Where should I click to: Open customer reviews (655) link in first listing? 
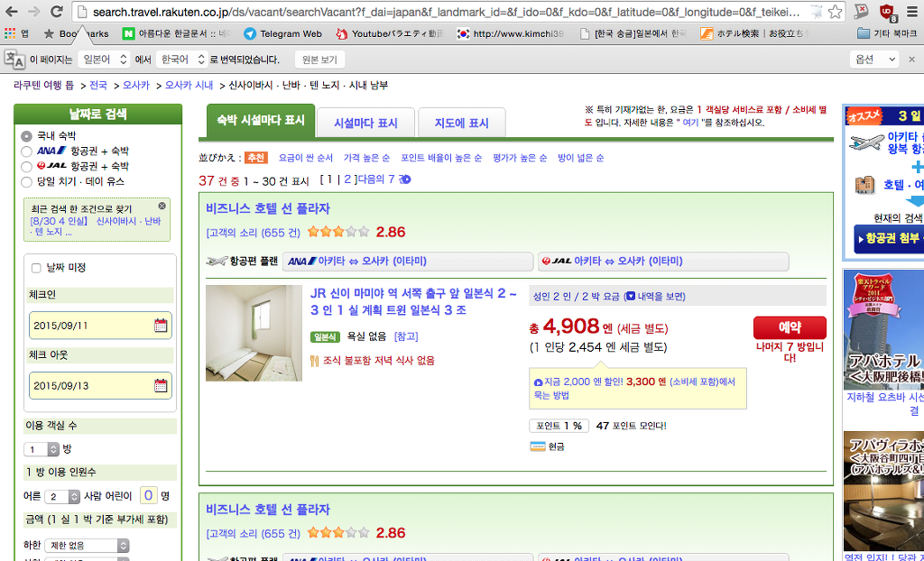(x=254, y=232)
